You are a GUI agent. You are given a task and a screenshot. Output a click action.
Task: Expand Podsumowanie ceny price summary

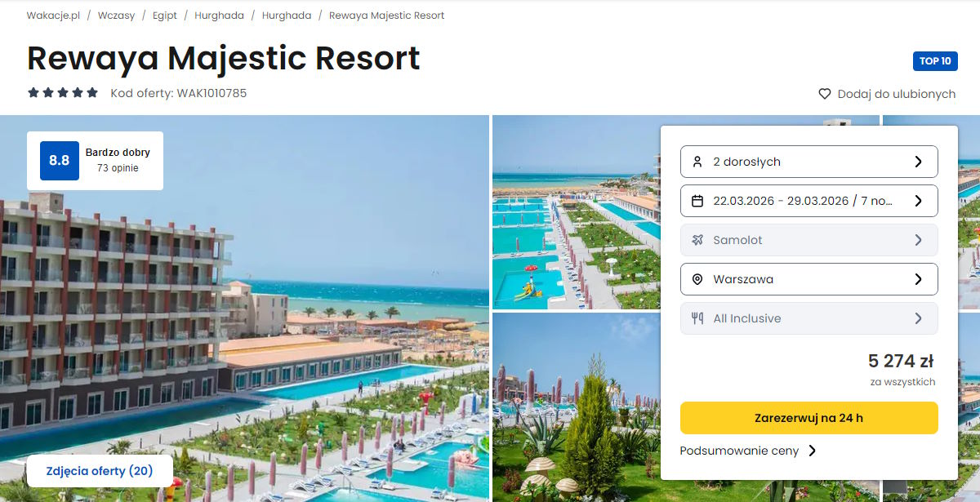click(x=748, y=451)
